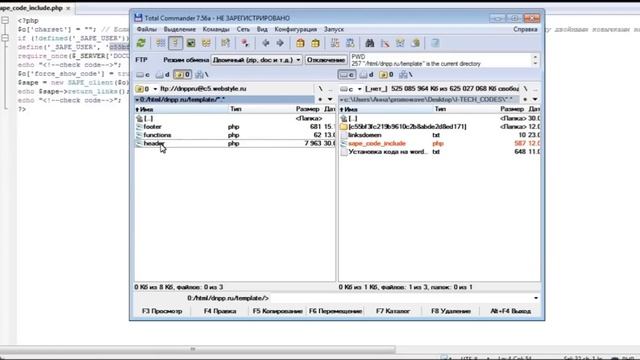Click the FTP Отключение disconnect button

point(326,60)
